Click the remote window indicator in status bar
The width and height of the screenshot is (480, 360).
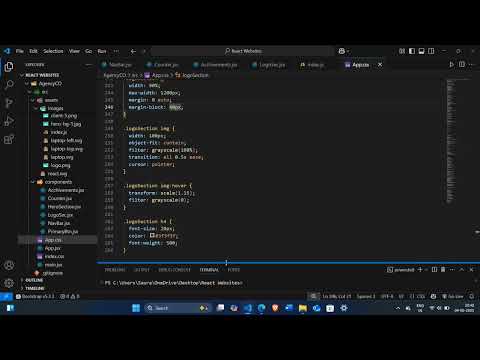coord(6,296)
